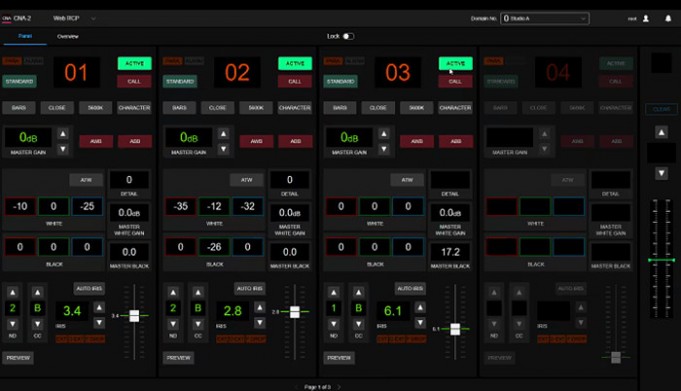This screenshot has width=681, height=391.
Task: Click camera 03 MASTER BLACK value field
Action: (450, 252)
